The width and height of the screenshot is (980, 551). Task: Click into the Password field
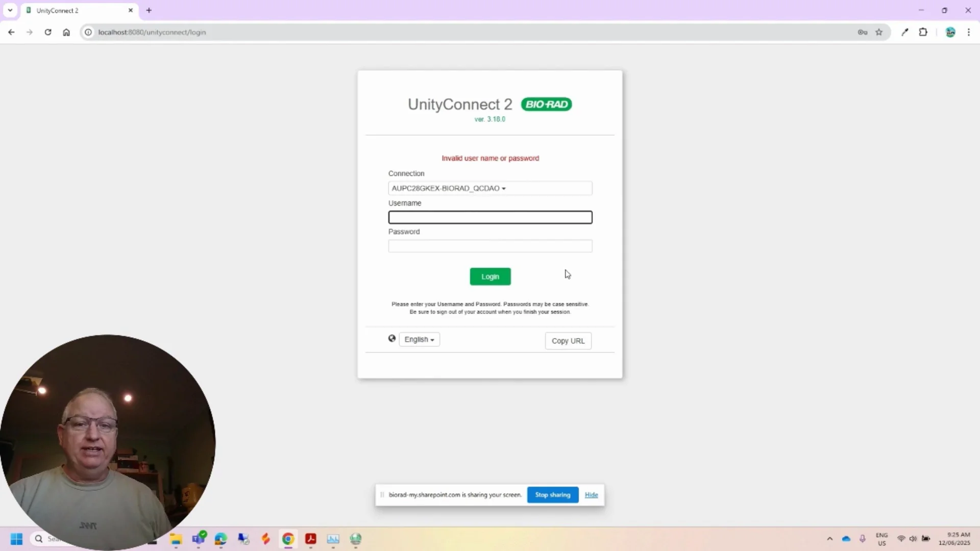[x=489, y=246]
